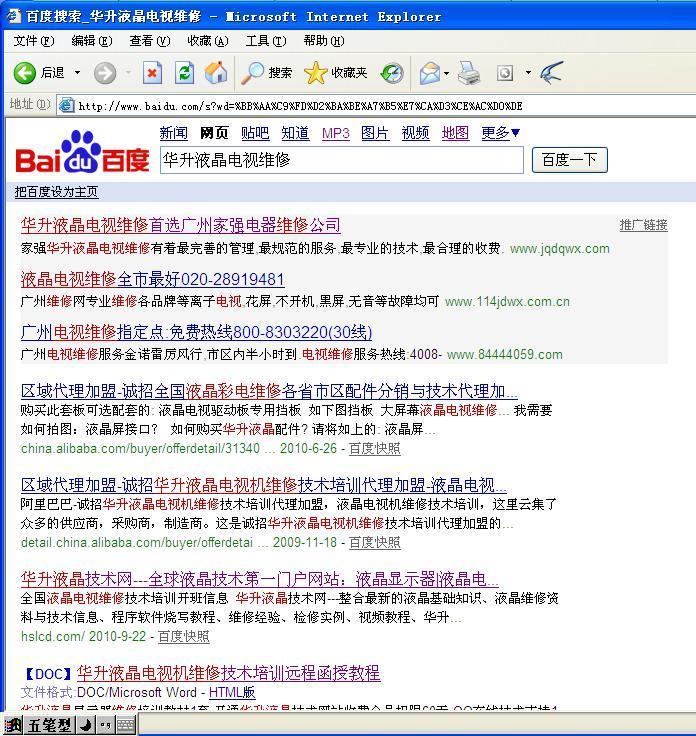Switch to the Baidu 图片 tab
Screen dimensions: 696x736
[375, 133]
